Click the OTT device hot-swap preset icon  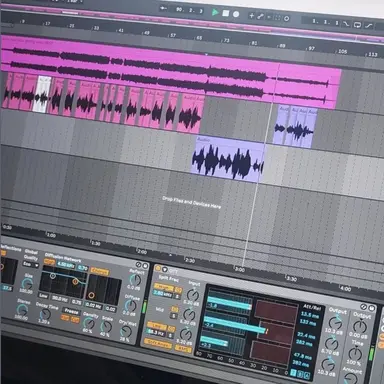coord(364,306)
